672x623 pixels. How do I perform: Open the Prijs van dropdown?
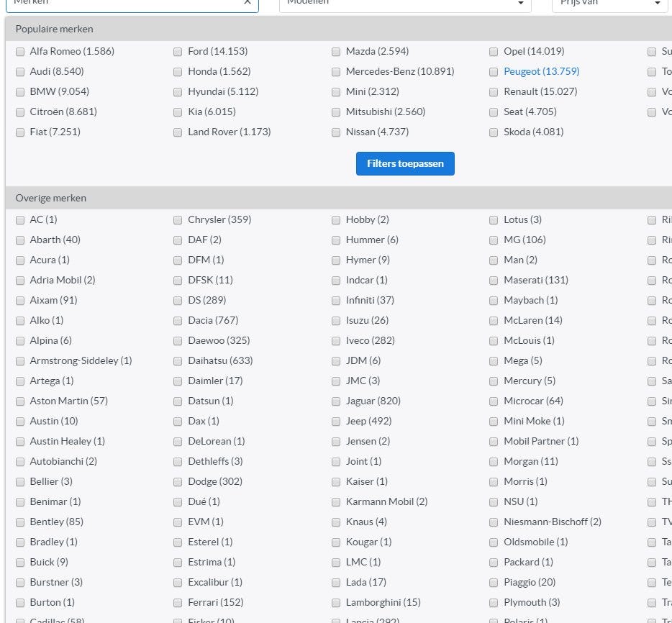pyautogui.click(x=610, y=4)
